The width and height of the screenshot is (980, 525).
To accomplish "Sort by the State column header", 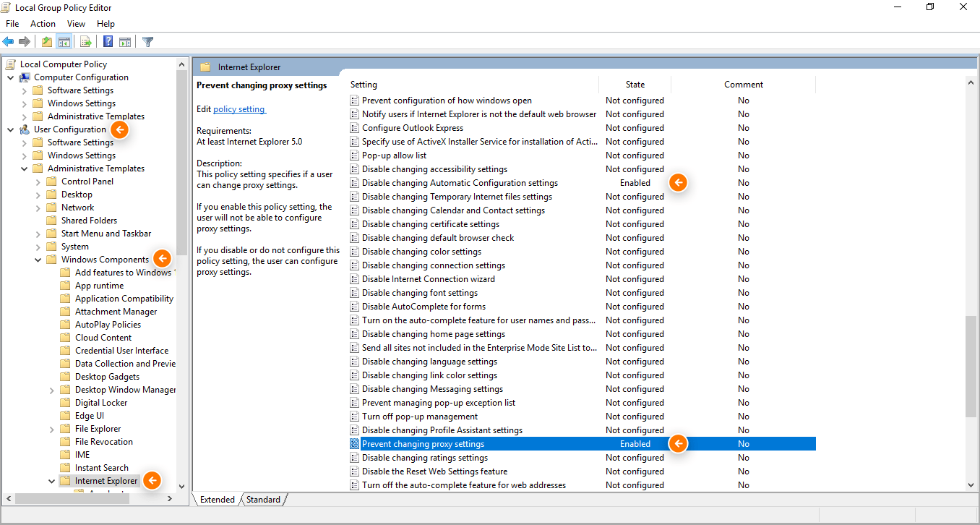I will click(635, 85).
